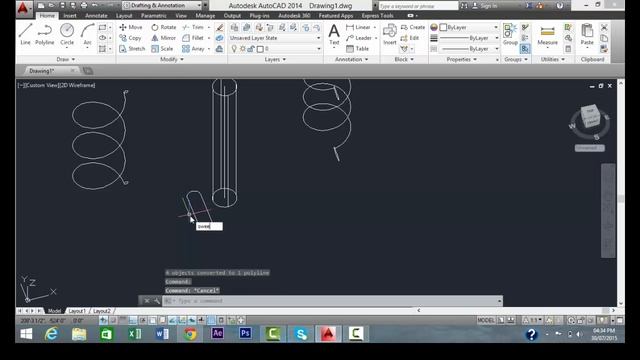The width and height of the screenshot is (640, 360).
Task: Expand the Draw panel
Action: [66, 59]
